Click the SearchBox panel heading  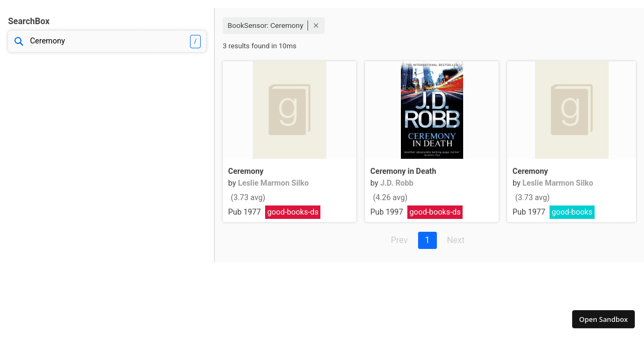tap(28, 21)
